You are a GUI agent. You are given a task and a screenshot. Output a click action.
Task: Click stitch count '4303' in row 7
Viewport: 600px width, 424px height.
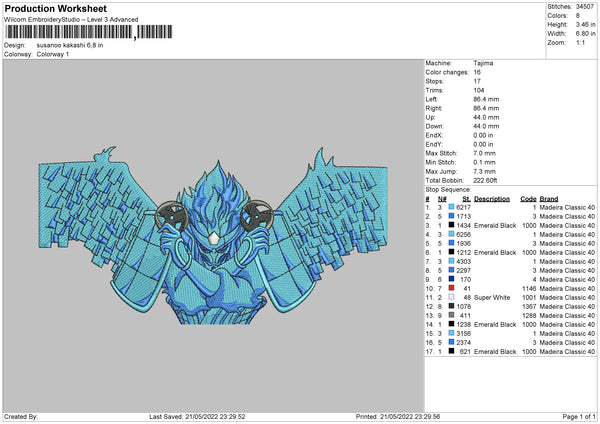pos(463,261)
